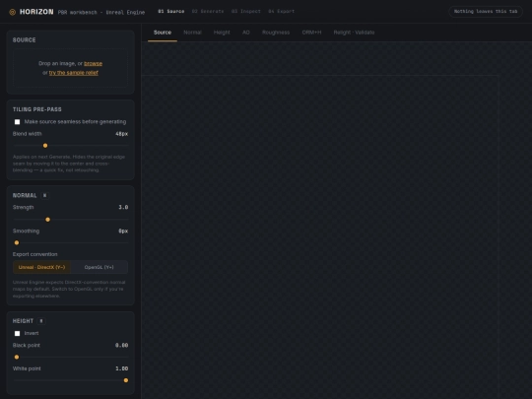Go to step 03 Inspect
532x399 pixels.
pyautogui.click(x=246, y=12)
